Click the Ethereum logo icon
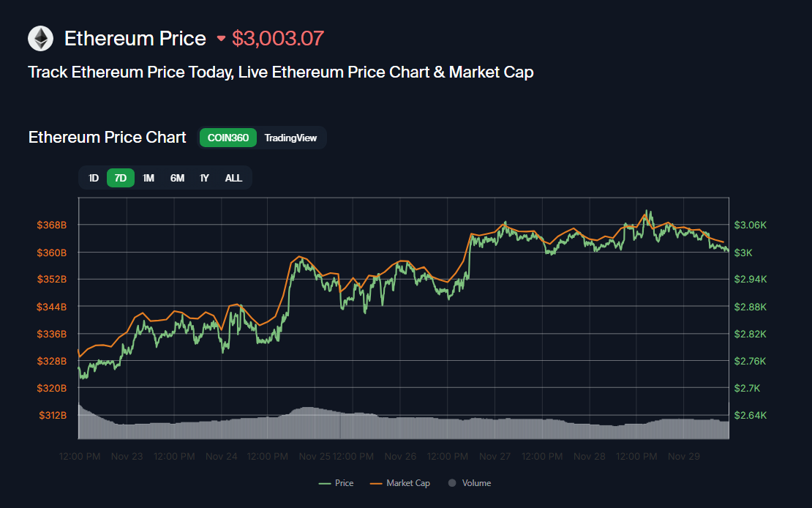The height and width of the screenshot is (508, 812). pos(40,38)
